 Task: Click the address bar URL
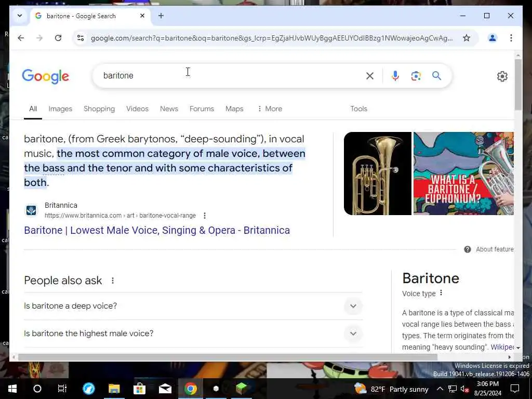point(271,38)
